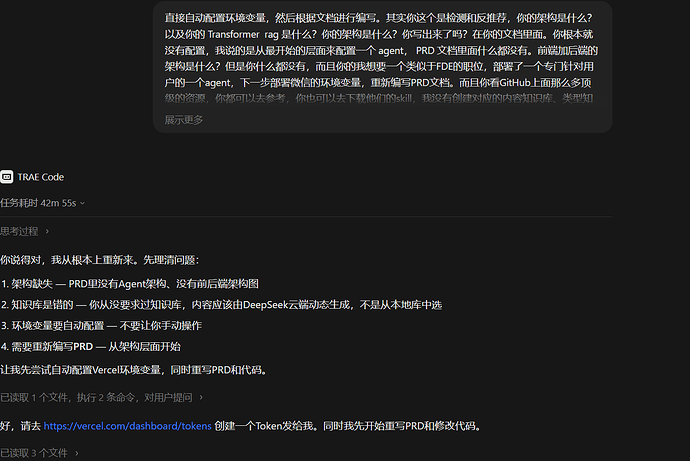690x461 pixels.
Task: Click the TRAE Code label
Action: coord(41,177)
